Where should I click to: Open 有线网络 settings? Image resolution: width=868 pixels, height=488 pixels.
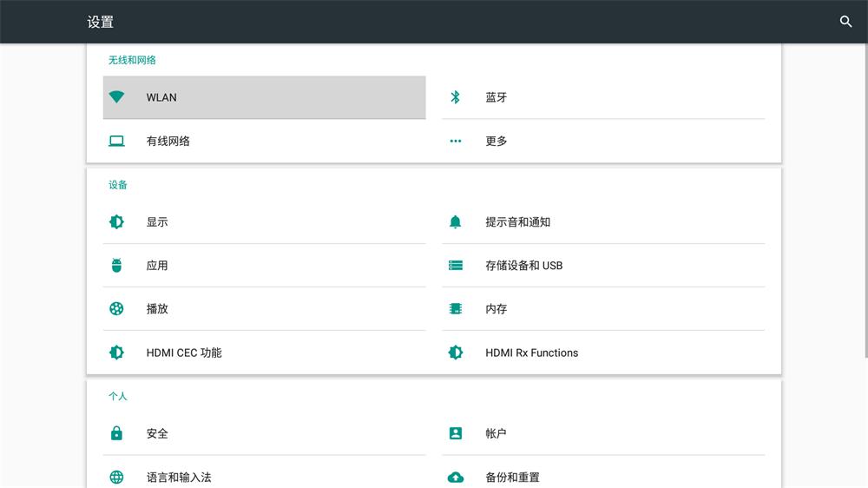click(x=264, y=141)
